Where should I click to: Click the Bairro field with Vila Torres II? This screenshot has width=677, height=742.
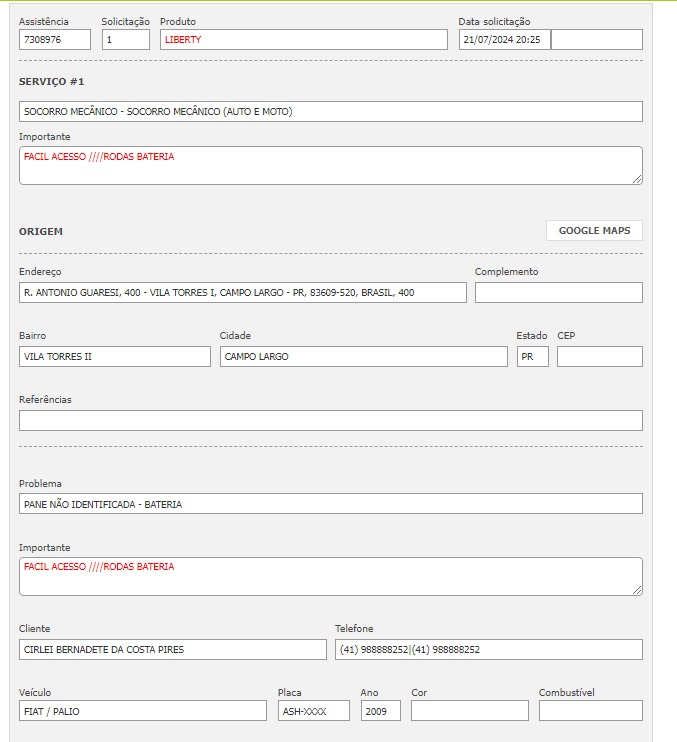(x=115, y=357)
